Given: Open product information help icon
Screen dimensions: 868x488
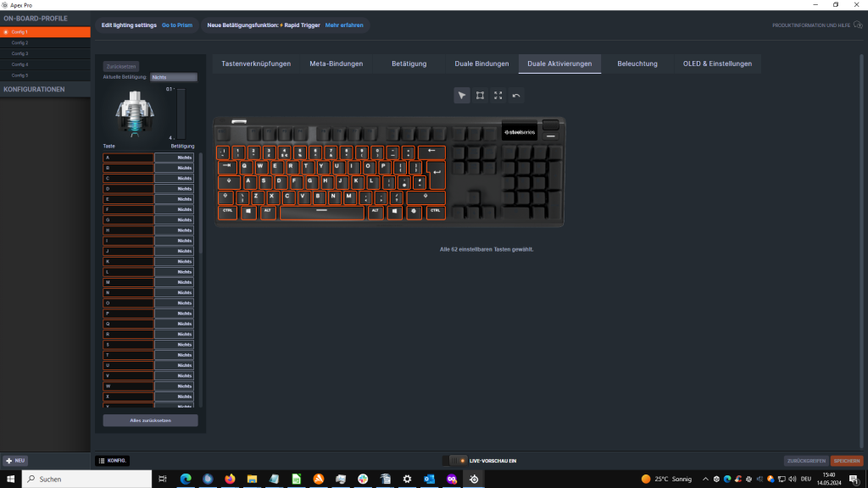Looking at the screenshot, I should coord(858,25).
